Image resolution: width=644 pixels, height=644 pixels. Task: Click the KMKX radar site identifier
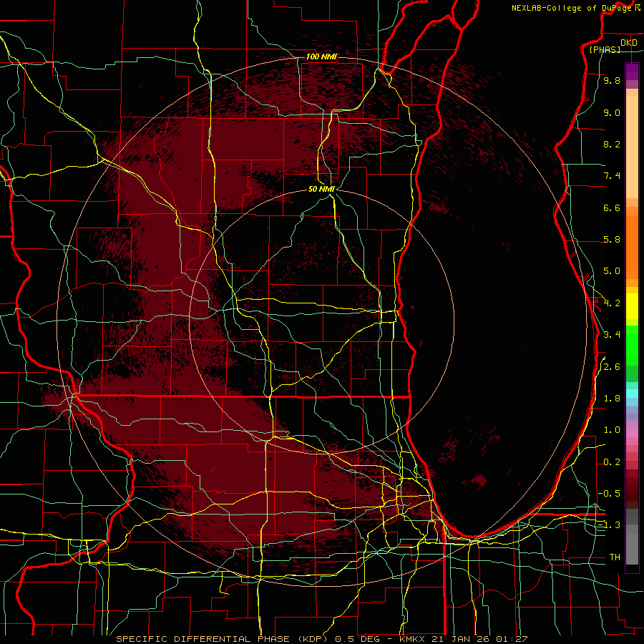[x=414, y=639]
